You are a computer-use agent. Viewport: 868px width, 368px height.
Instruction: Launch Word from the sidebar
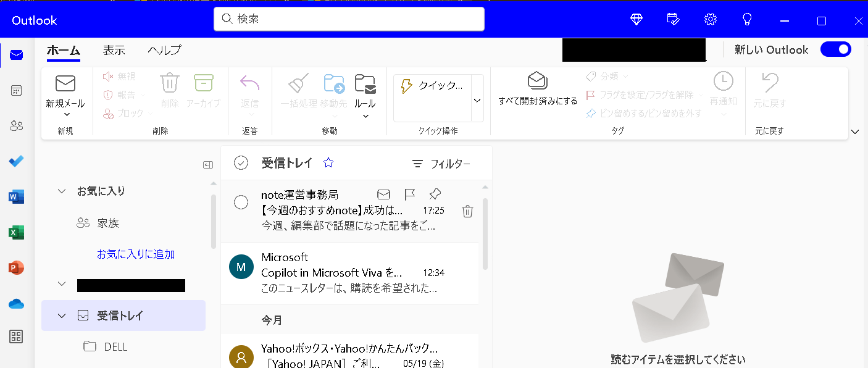click(x=17, y=197)
